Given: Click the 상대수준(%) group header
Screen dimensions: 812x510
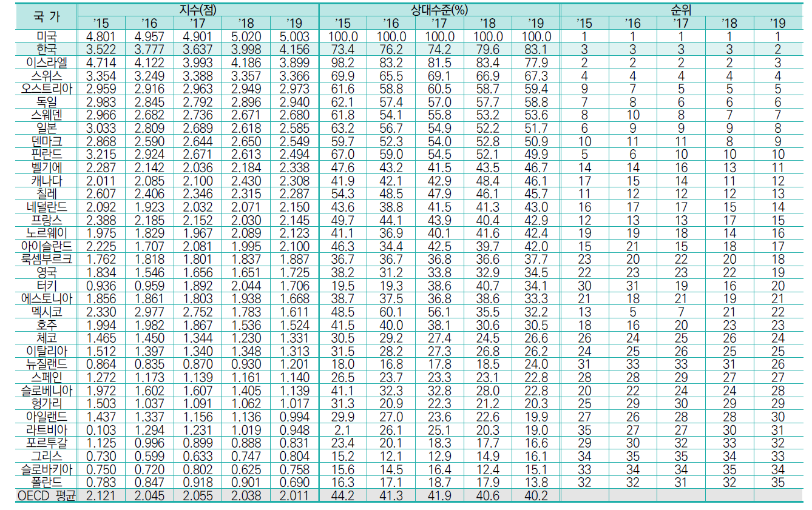Looking at the screenshot, I should pyautogui.click(x=439, y=10).
